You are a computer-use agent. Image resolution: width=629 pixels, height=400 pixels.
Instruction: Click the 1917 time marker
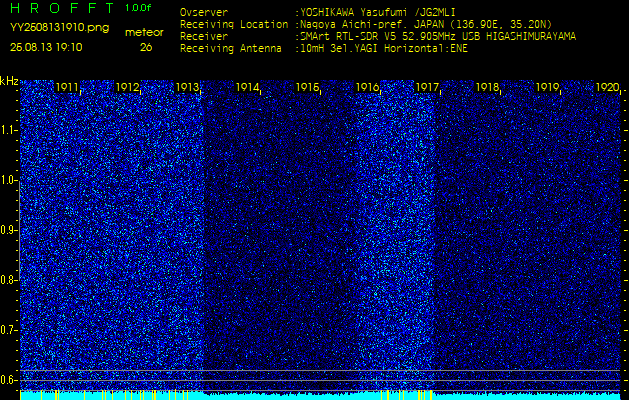click(x=427, y=87)
